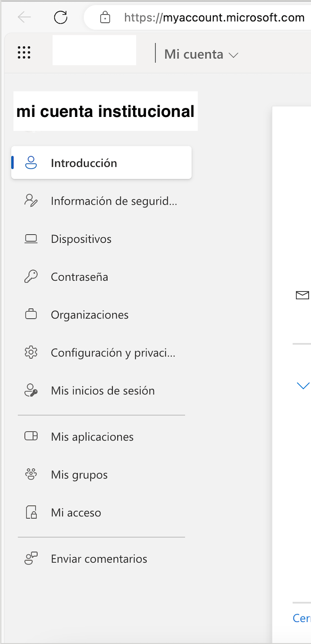Click the Configuración y privacidad gear icon
Viewport: 311px width, 644px height.
tap(31, 353)
